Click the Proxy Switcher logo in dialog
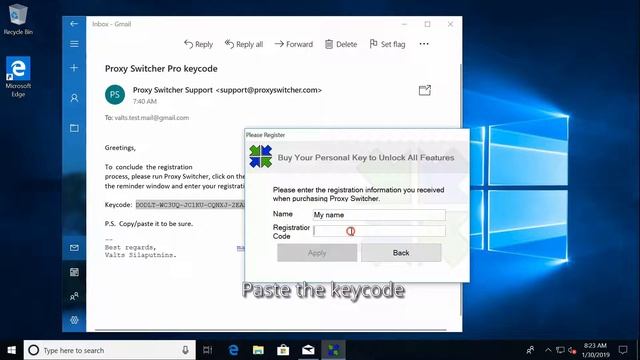This screenshot has width=640, height=360. (260, 156)
